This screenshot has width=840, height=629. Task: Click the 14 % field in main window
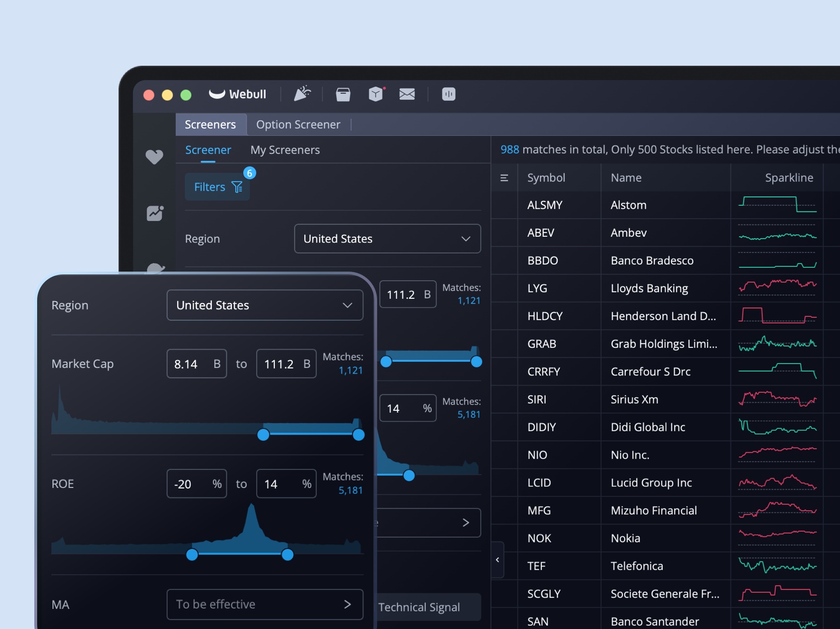(x=408, y=408)
